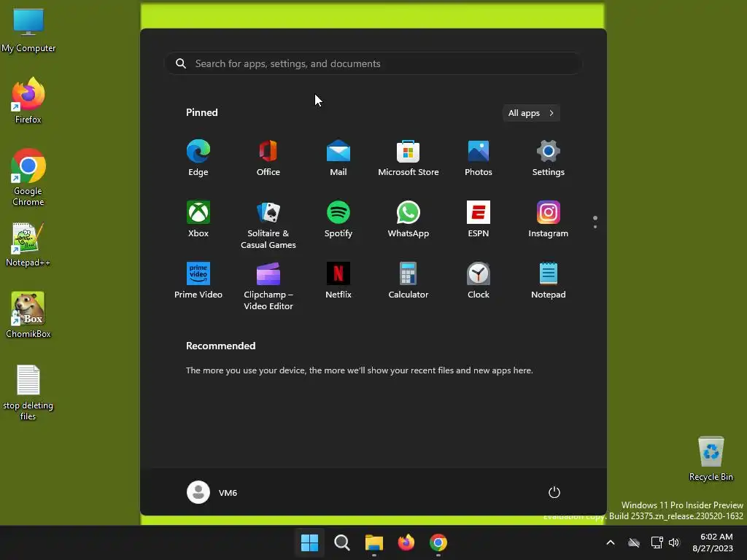Select the My Computer desktop icon
This screenshot has height=560, width=747.
click(x=28, y=29)
